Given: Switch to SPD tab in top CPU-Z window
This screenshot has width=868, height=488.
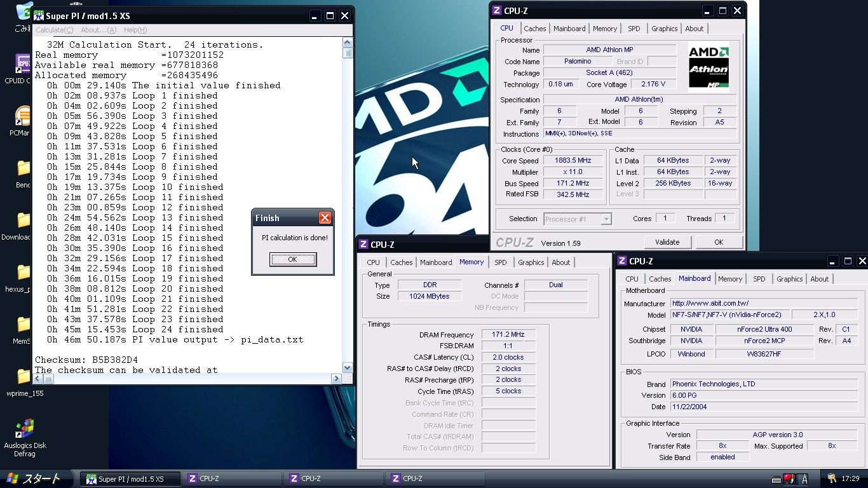Looking at the screenshot, I should (x=634, y=29).
